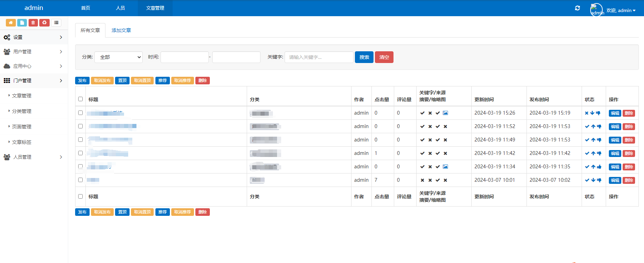Open the 分类 category dropdown
Image resolution: width=644 pixels, height=263 pixels.
[119, 57]
